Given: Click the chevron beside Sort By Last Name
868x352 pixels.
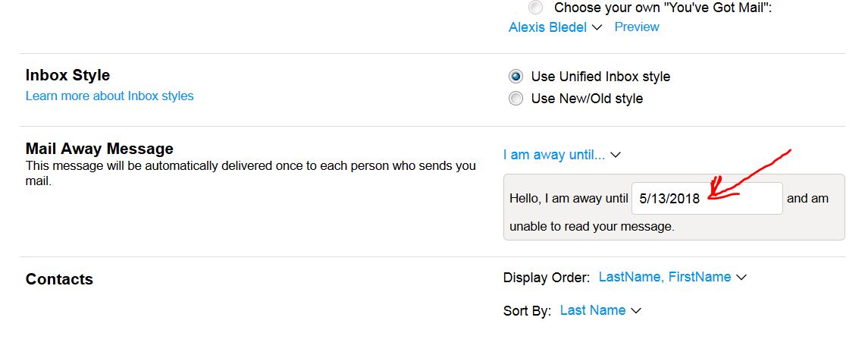Looking at the screenshot, I should tap(636, 311).
